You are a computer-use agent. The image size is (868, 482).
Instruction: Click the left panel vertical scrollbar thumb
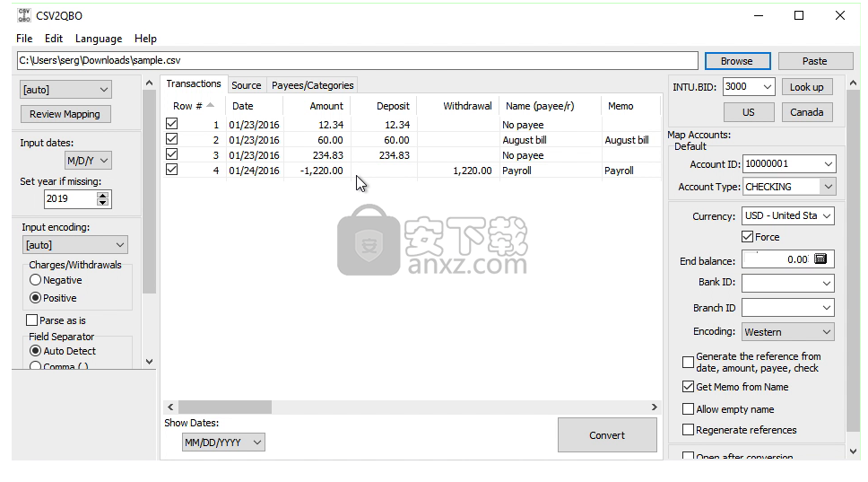click(149, 192)
